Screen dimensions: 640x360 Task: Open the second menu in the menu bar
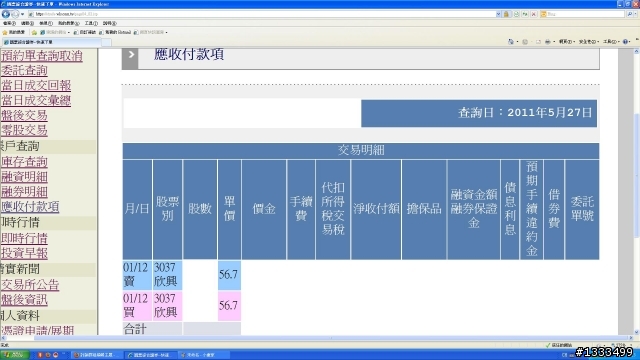27,23
